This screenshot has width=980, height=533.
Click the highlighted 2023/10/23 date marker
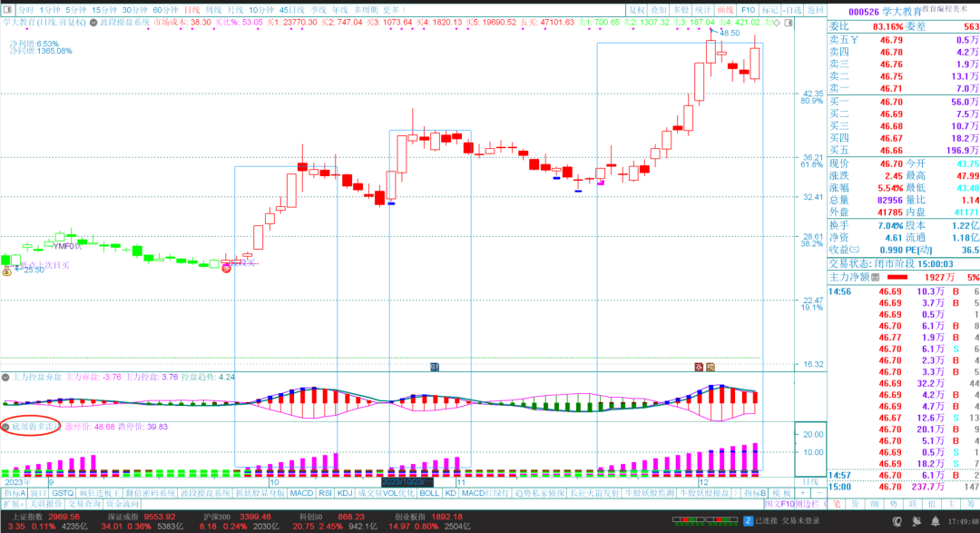[407, 482]
